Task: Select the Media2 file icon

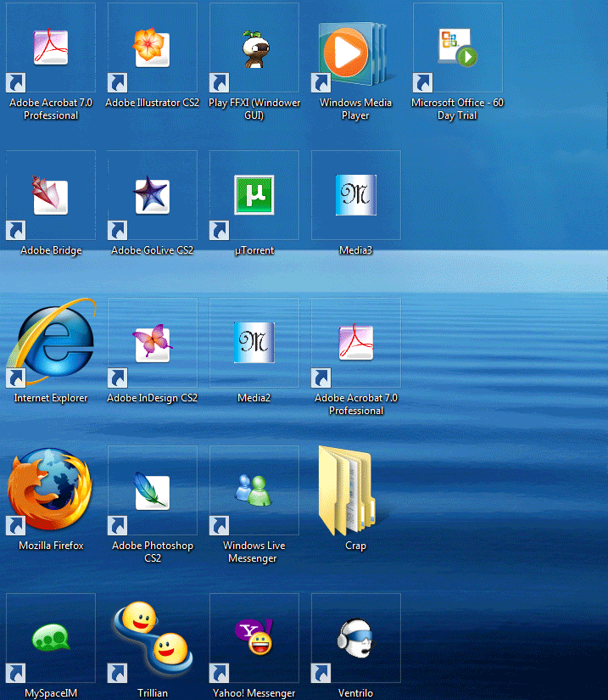Action: (x=254, y=343)
